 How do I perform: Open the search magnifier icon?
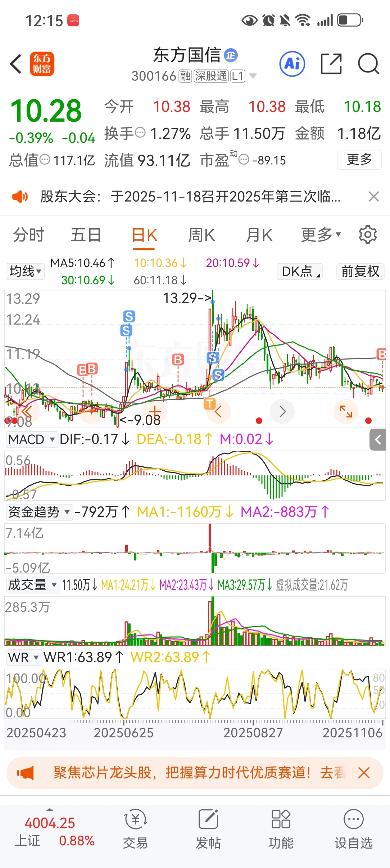(x=368, y=64)
